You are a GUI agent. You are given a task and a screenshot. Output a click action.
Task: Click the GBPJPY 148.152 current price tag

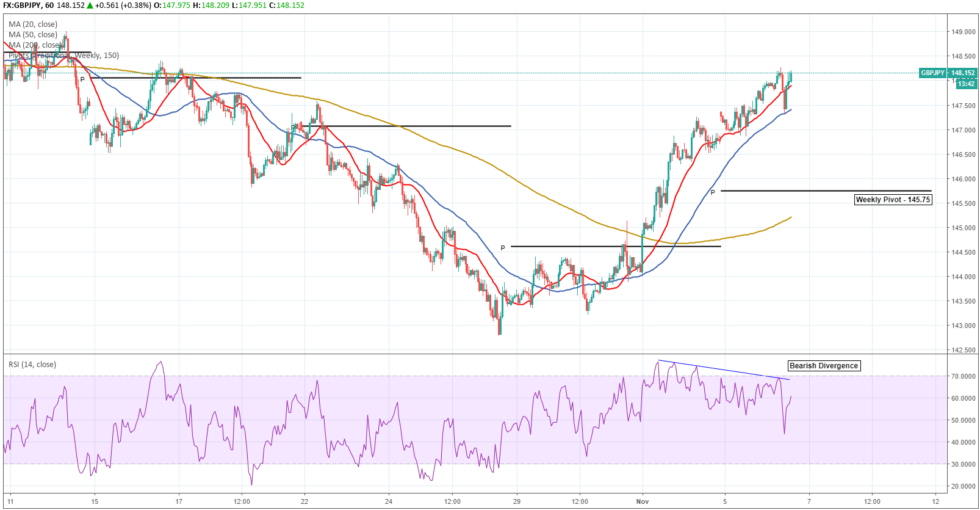pos(948,73)
